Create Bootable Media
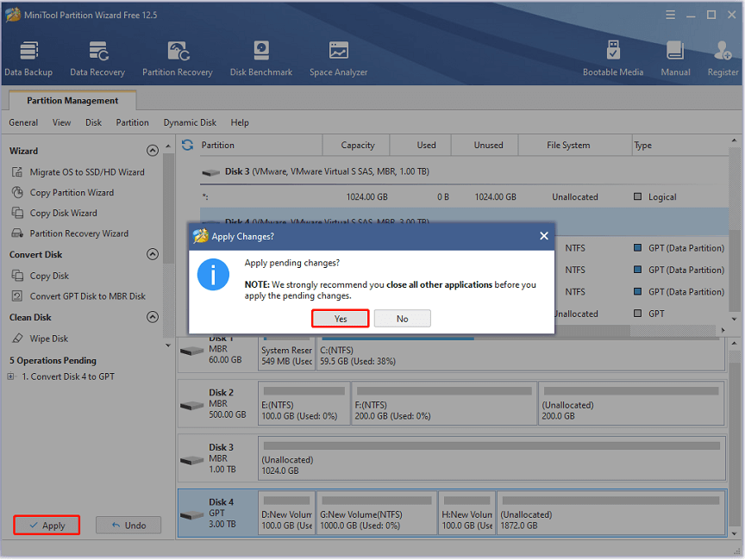 [613, 59]
